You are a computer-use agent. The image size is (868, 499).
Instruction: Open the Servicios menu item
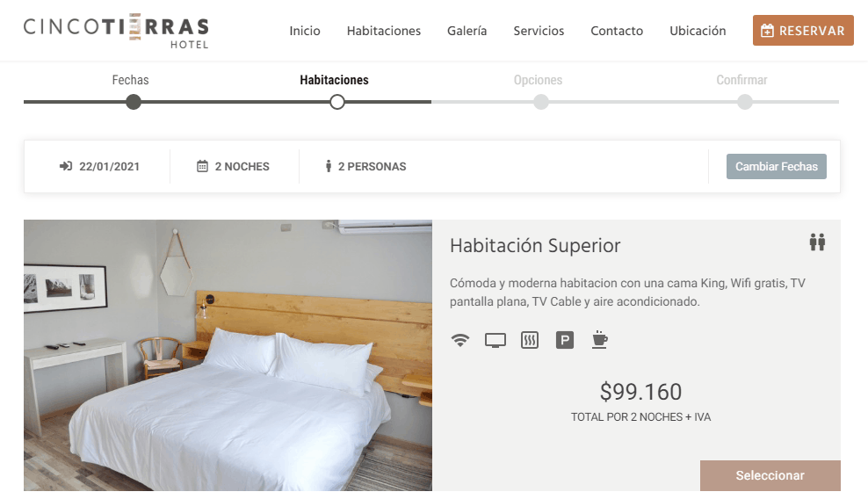539,31
